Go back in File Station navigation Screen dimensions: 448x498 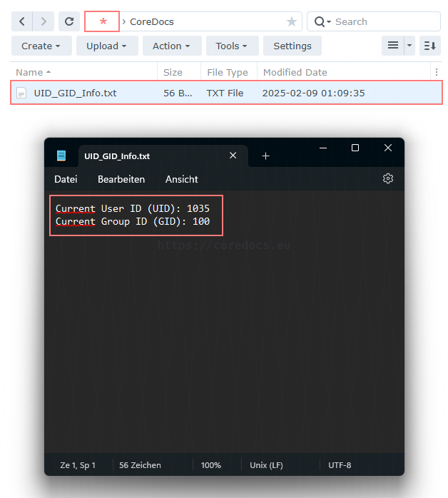22,21
